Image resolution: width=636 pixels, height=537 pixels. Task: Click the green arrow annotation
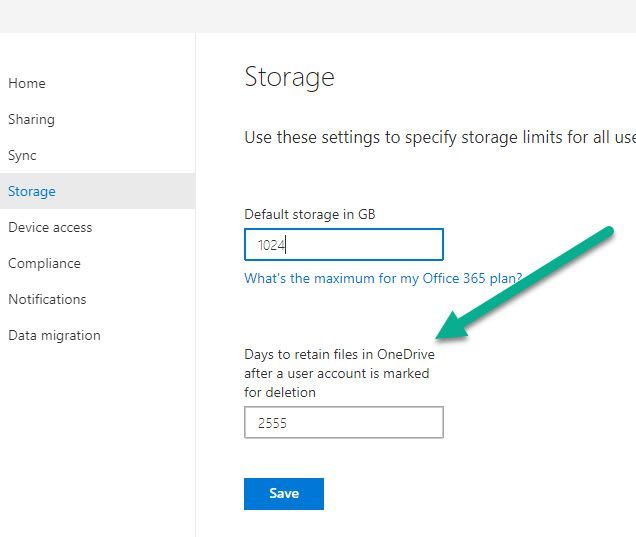coord(525,285)
